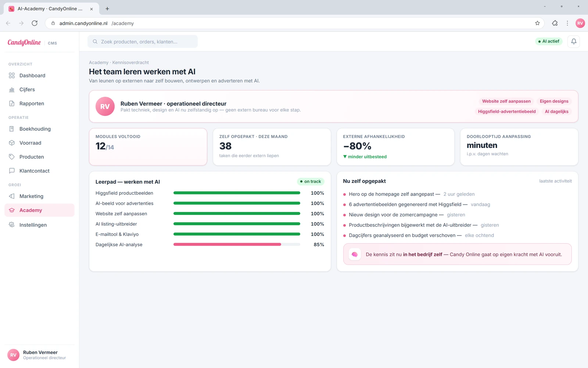Click the Academy sidebar item

(39, 210)
